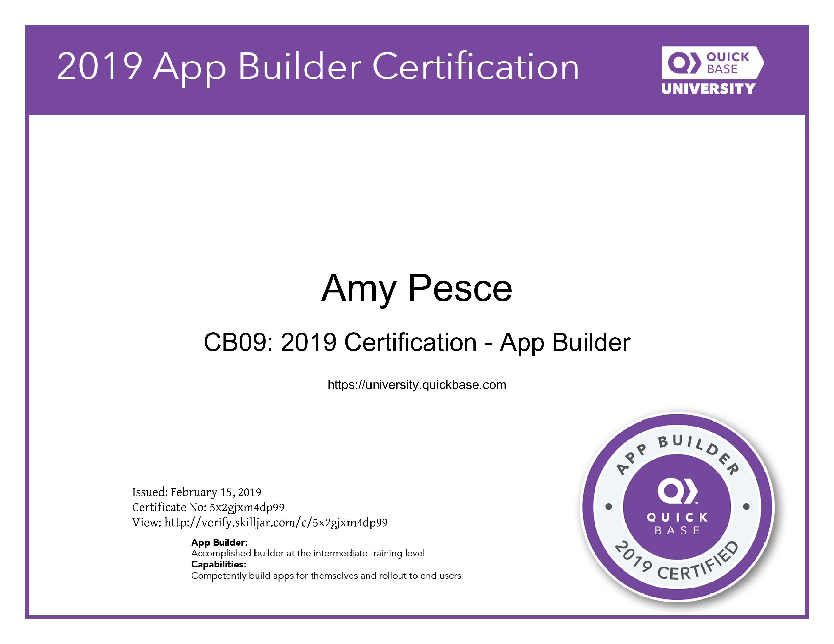
Task: Click "Accomplished builder at the intermediate training level"
Action: (308, 553)
